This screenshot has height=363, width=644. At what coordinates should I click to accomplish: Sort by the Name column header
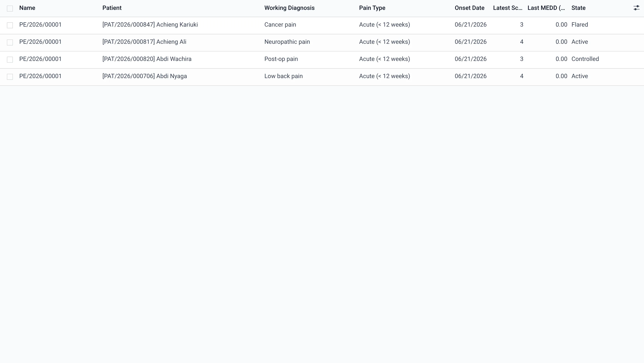[x=27, y=8]
